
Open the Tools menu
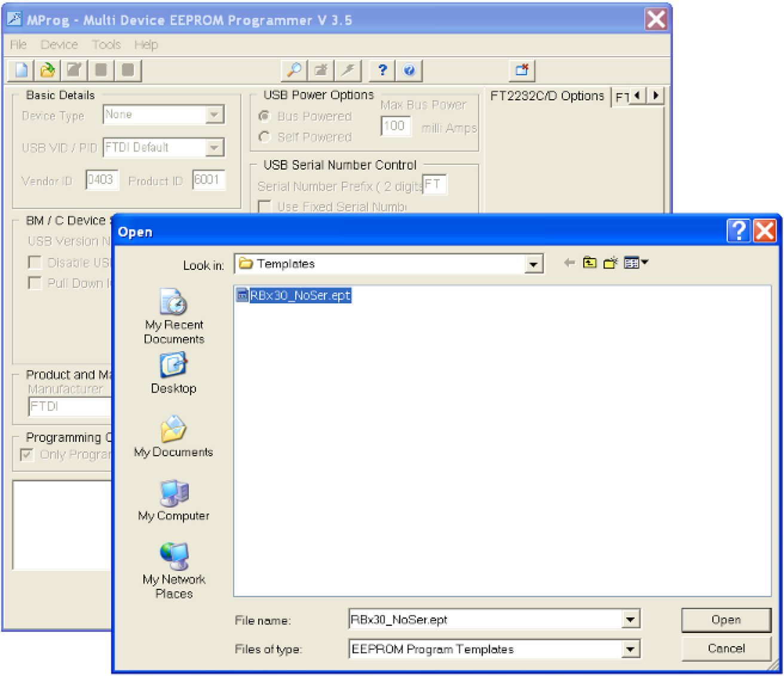(106, 45)
